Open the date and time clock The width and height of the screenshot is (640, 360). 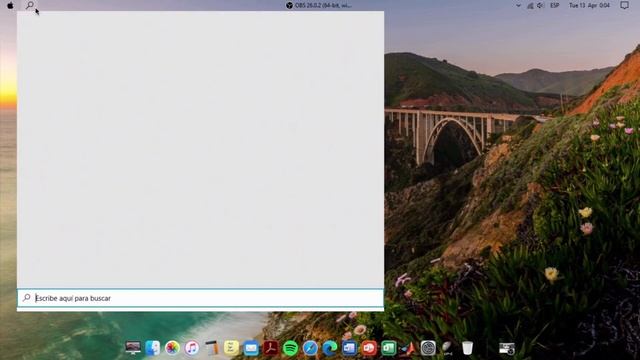[589, 5]
